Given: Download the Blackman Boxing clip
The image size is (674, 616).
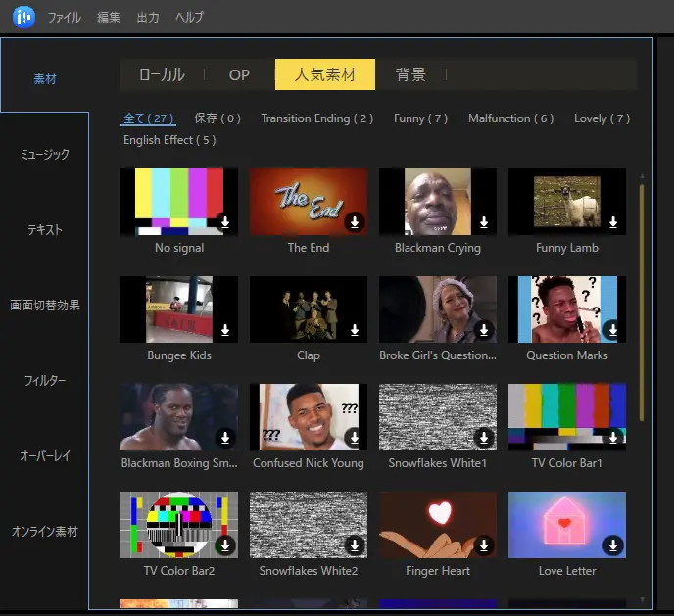Looking at the screenshot, I should click(x=225, y=438).
